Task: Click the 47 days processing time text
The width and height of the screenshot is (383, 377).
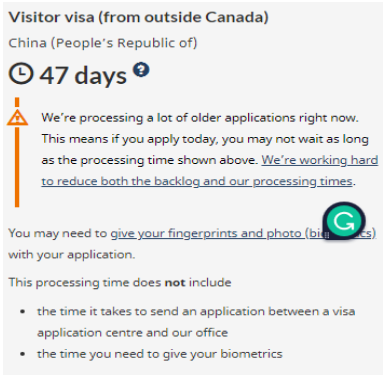Action: [83, 75]
